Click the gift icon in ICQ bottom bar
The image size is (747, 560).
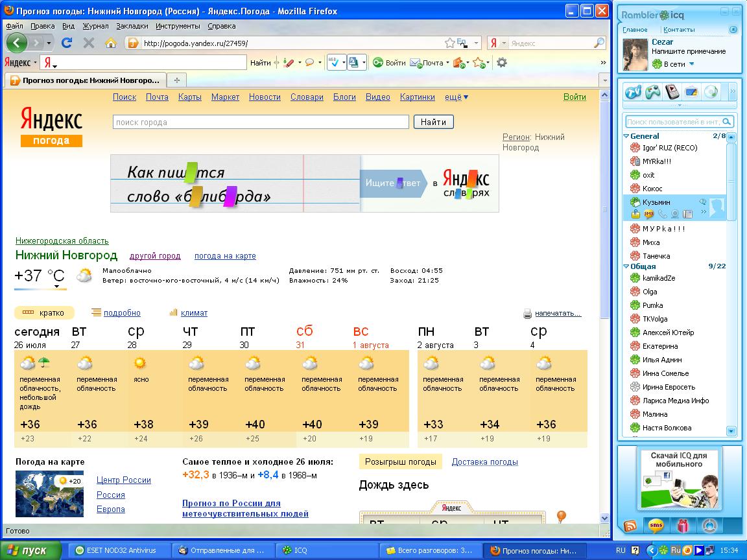click(682, 526)
